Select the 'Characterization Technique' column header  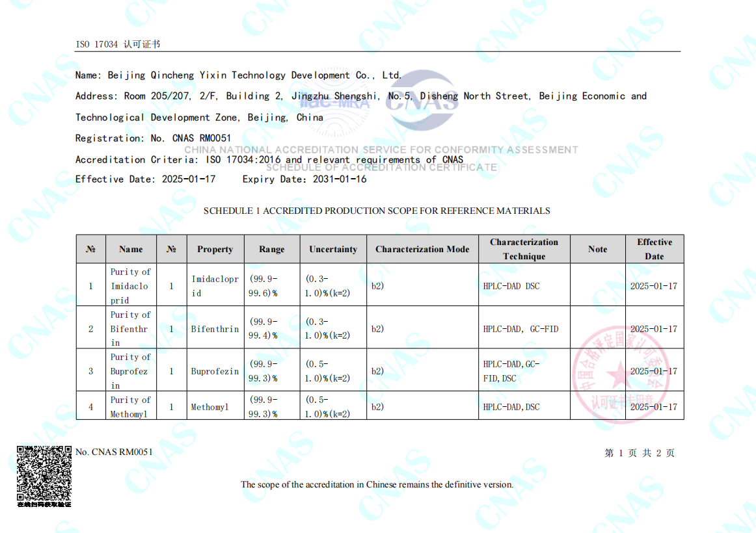tap(524, 249)
